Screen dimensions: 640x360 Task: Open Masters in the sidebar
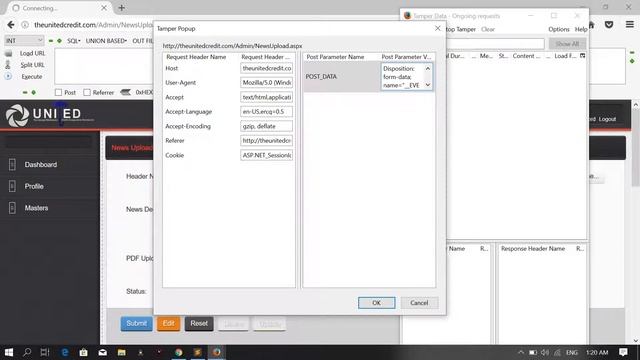pyautogui.click(x=36, y=208)
